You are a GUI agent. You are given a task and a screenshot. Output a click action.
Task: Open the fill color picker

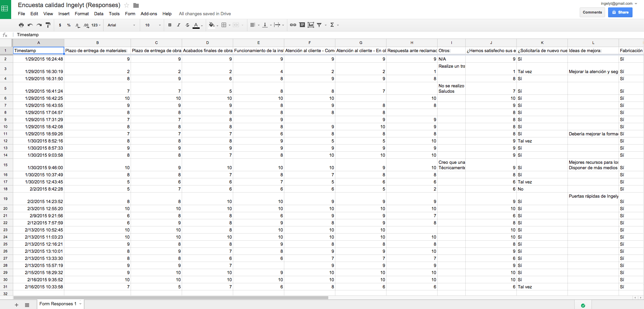(x=212, y=25)
